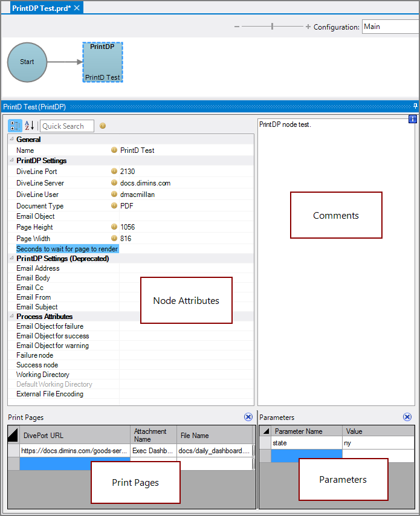Click the zoom in plus icon
This screenshot has width=420, height=516.
click(x=308, y=27)
